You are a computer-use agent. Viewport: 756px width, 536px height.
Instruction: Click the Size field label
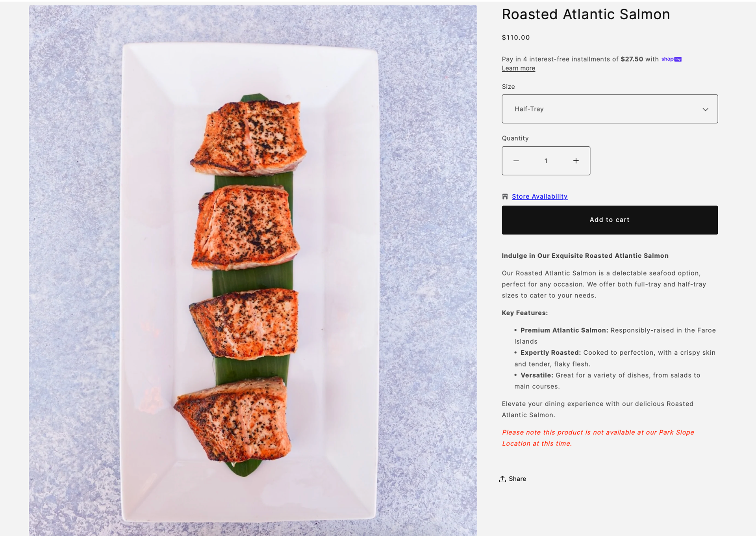tap(508, 87)
